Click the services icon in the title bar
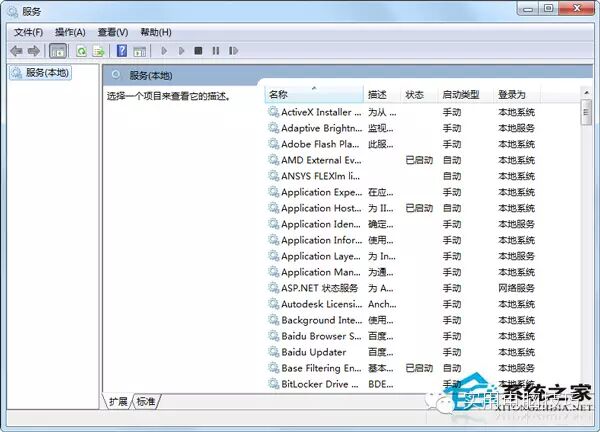This screenshot has height=432, width=600. (x=13, y=12)
